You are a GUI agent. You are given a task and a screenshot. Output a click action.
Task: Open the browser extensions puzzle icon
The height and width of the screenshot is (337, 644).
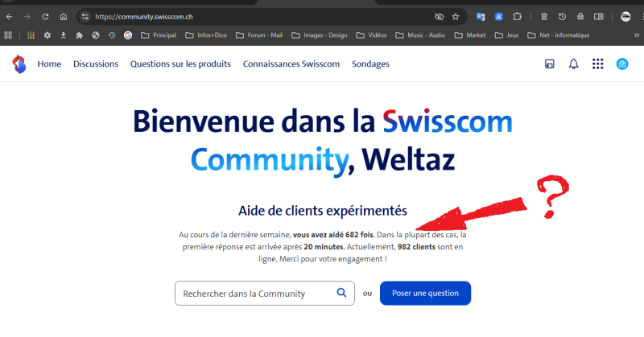coord(518,16)
